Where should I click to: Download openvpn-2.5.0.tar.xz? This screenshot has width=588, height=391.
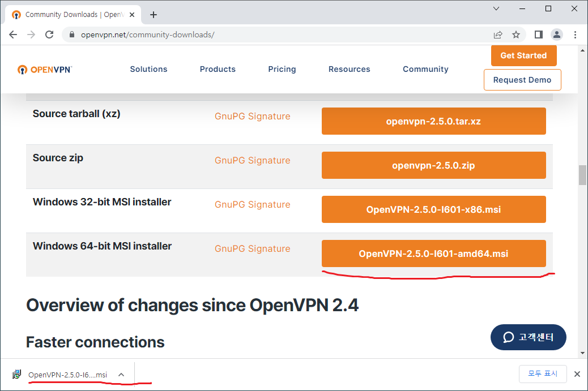pyautogui.click(x=433, y=121)
